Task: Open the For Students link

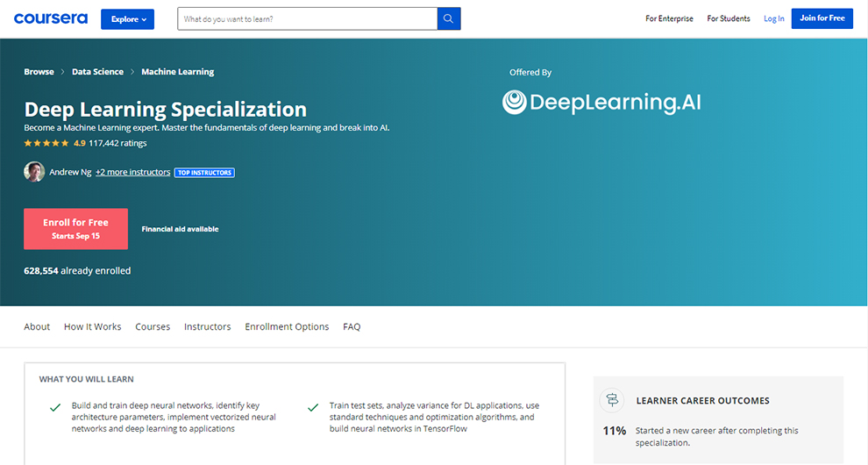Action: [x=728, y=18]
